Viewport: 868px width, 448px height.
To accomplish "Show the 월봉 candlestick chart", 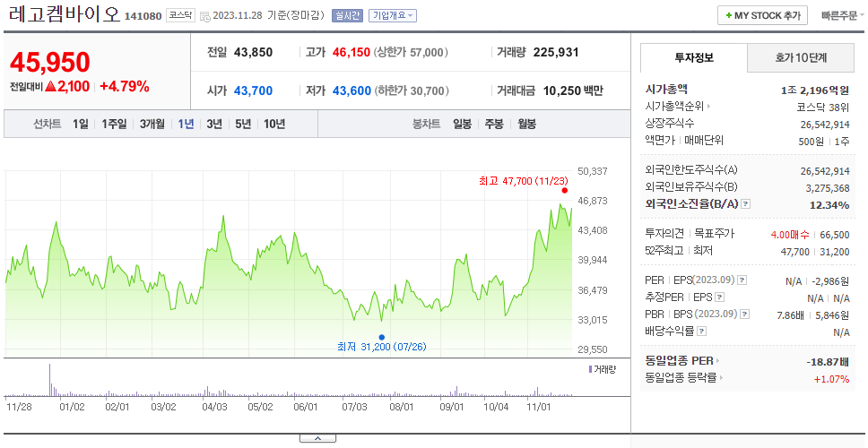I will (527, 124).
